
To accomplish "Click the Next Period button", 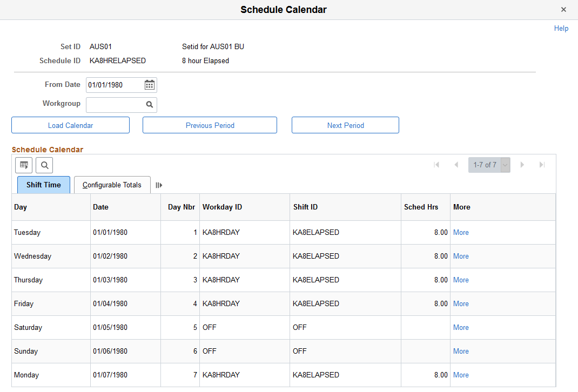I will [x=345, y=125].
